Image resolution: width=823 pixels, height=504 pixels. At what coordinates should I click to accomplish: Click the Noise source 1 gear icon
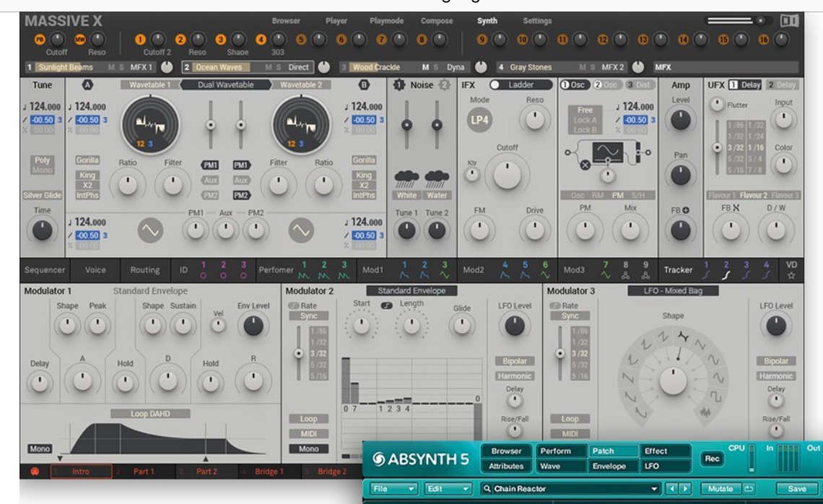click(399, 84)
